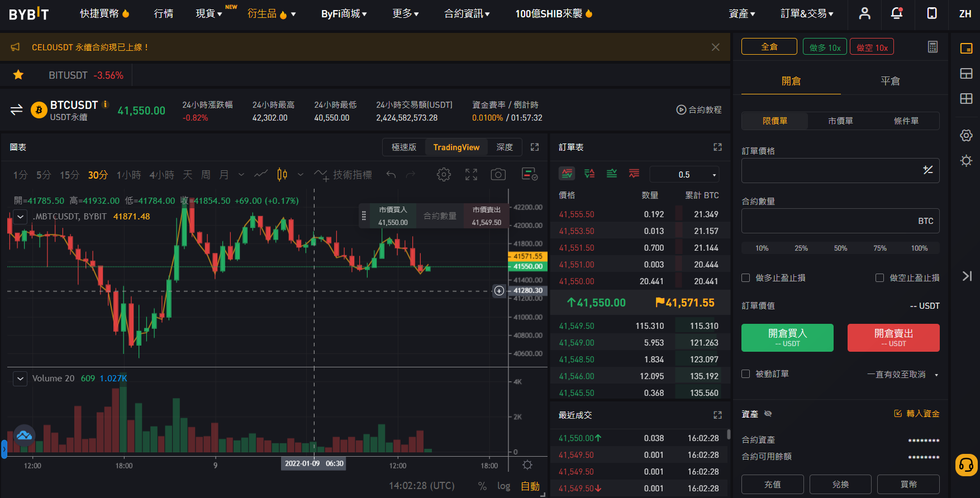Open customer support headset icon

pos(966,465)
